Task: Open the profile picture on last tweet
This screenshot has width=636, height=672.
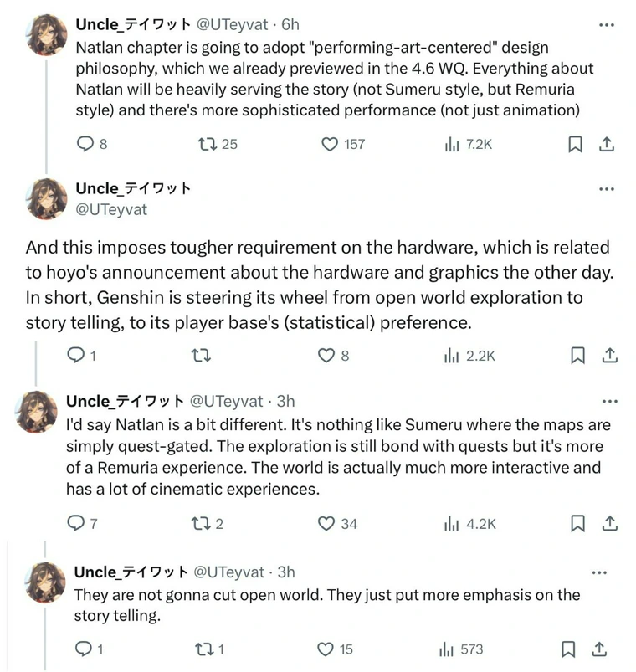Action: click(47, 582)
